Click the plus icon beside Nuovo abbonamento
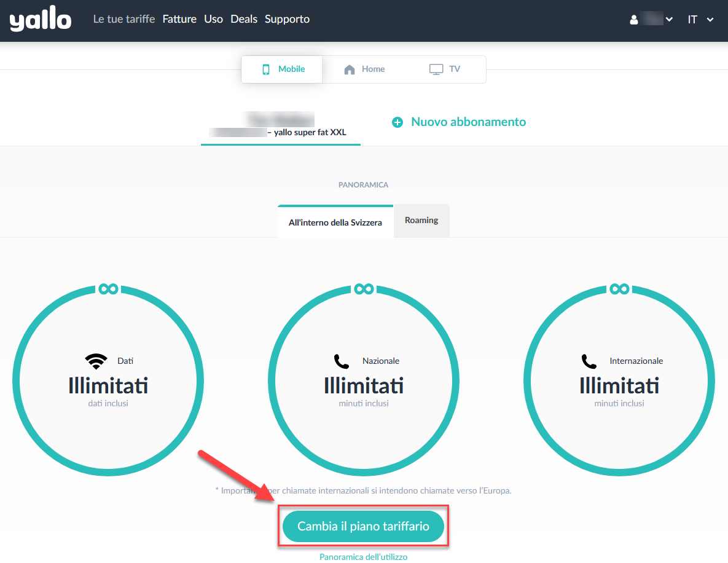The height and width of the screenshot is (563, 728). tap(397, 122)
